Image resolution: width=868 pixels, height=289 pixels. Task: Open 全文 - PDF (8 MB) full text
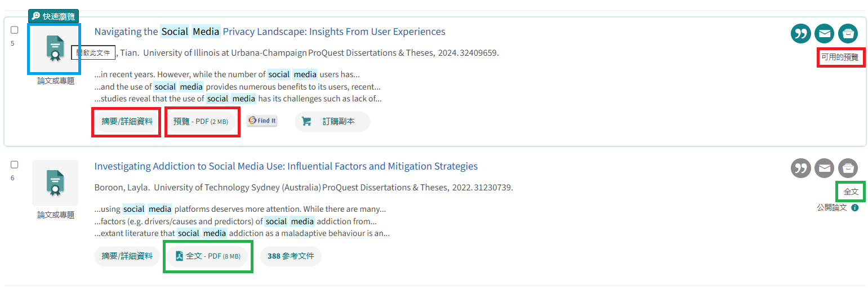click(207, 256)
